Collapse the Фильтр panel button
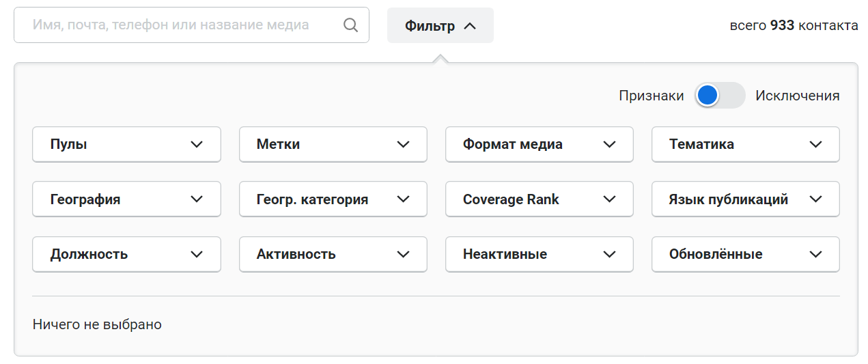 coord(440,26)
